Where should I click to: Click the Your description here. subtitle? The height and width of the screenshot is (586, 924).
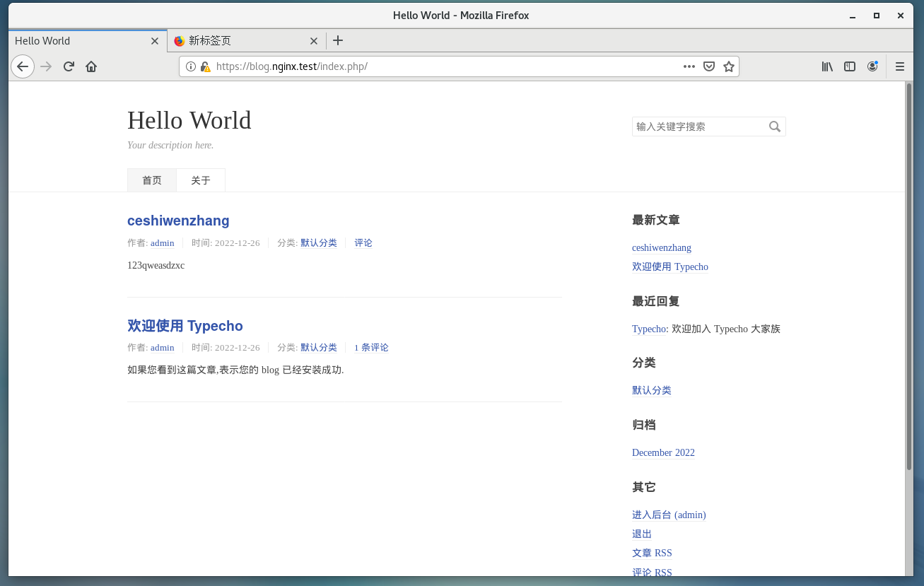170,146
